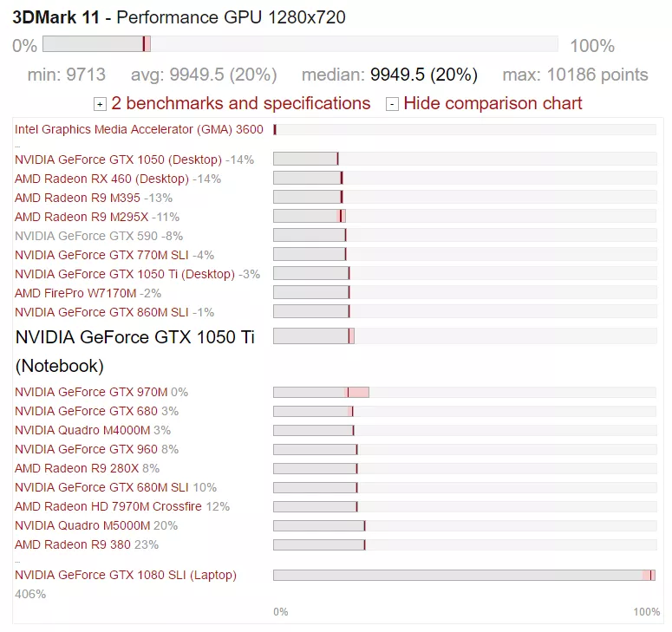Viewport: 672px width, 632px height.
Task: Go to AMD Radeon R9 M395 page
Action: [77, 198]
